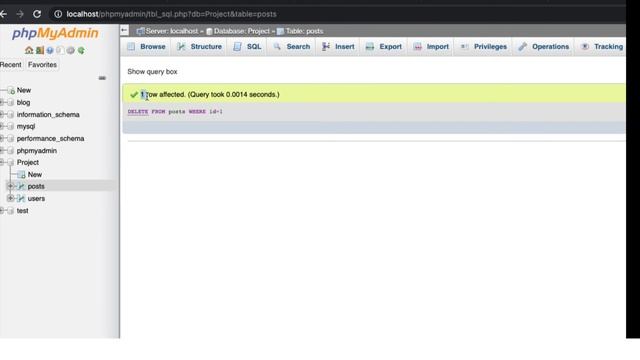
Task: Open the Privileges tab
Action: coord(484,47)
